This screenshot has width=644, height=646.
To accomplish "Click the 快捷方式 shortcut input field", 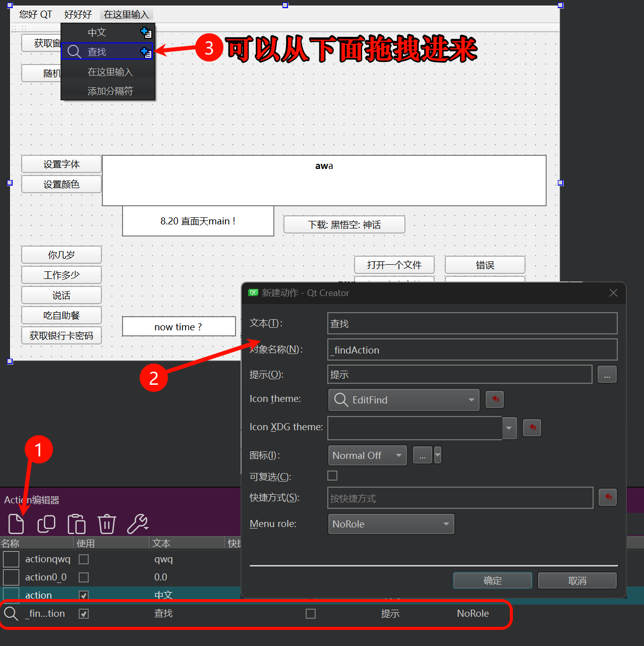I will point(460,498).
